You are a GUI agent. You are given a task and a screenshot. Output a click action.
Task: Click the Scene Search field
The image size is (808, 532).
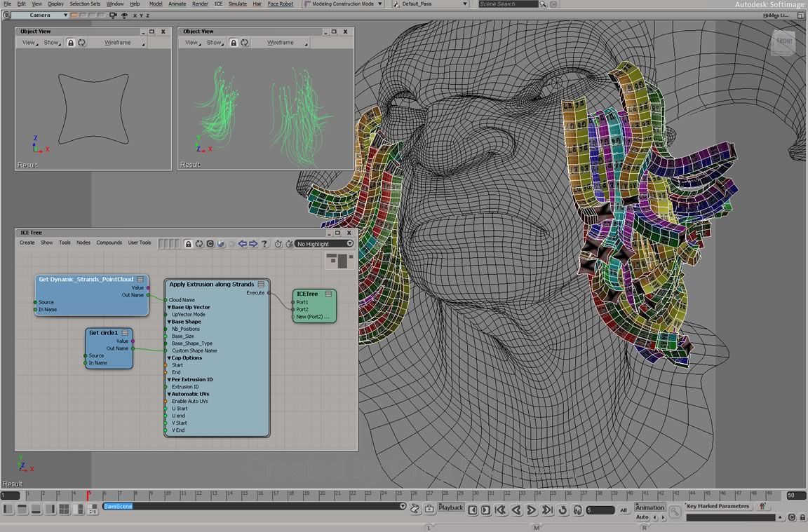pyautogui.click(x=507, y=4)
